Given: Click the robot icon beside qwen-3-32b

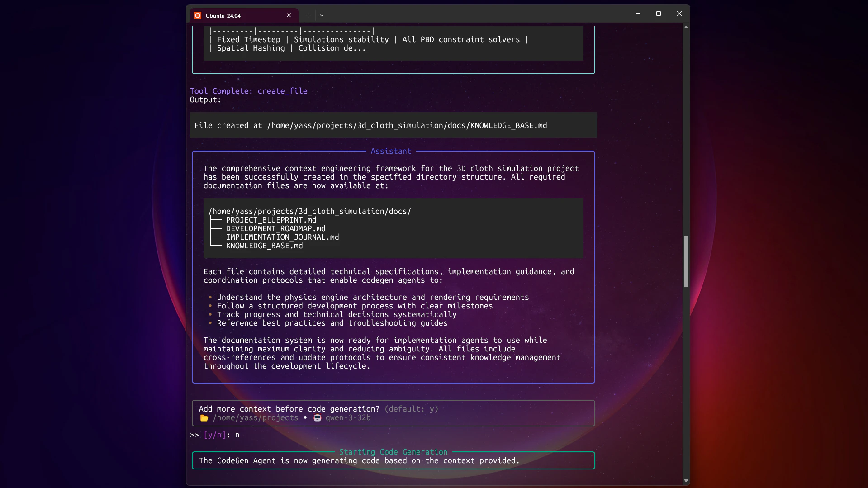Looking at the screenshot, I should tap(318, 418).
